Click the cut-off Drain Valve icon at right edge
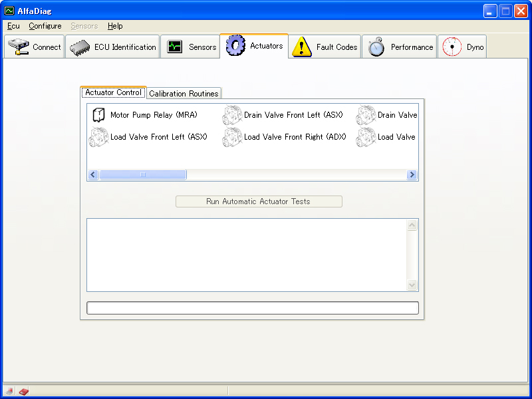532x399 pixels. coord(366,115)
